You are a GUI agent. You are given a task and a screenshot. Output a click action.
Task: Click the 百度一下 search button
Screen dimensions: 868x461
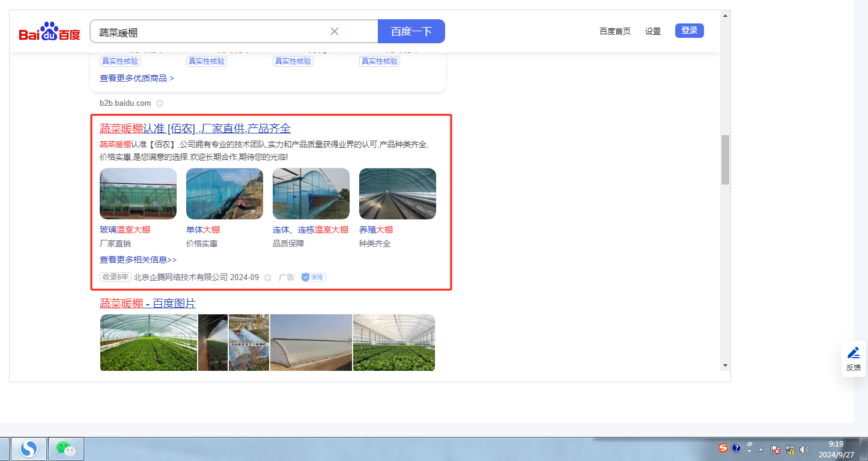411,31
